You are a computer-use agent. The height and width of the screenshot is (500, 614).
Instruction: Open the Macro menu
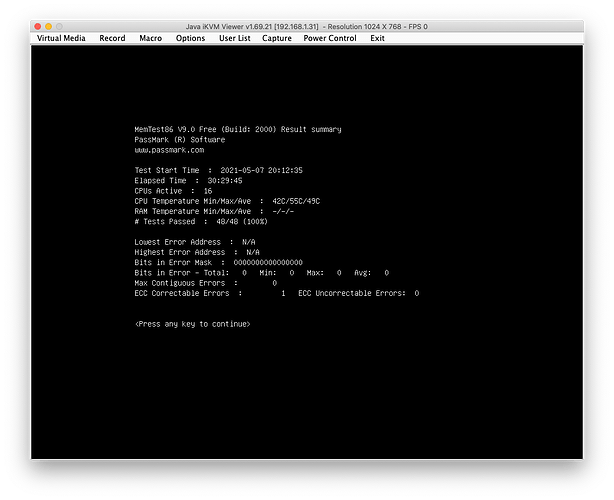click(151, 38)
